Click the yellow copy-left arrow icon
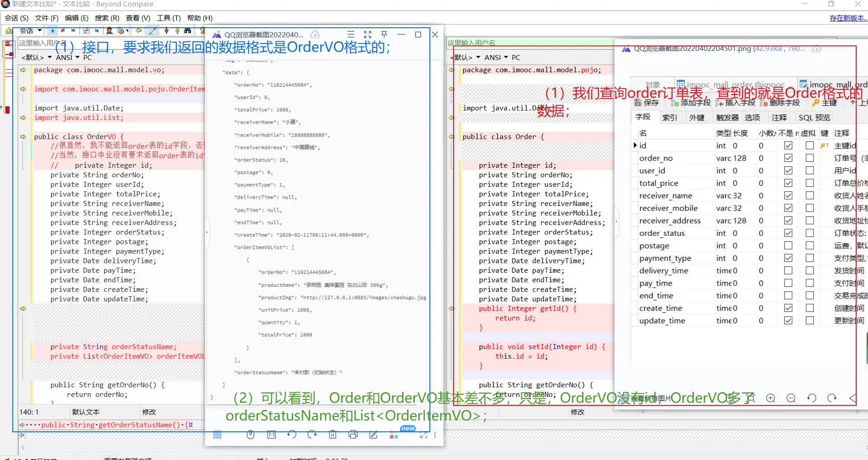 tap(139, 31)
